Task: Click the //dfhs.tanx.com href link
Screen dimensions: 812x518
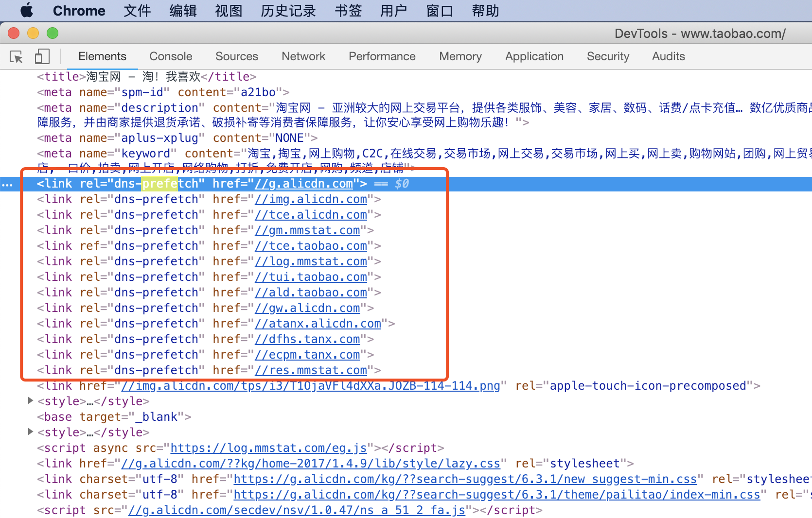Action: 307,339
